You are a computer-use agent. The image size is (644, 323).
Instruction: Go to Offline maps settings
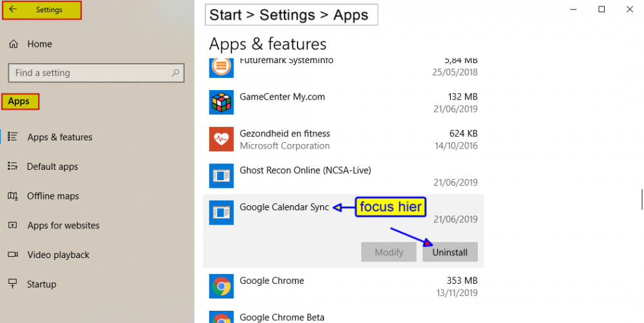[53, 196]
